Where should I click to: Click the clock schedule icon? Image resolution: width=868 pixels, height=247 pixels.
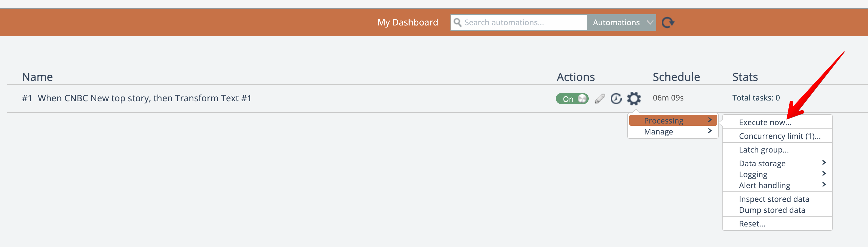[616, 99]
